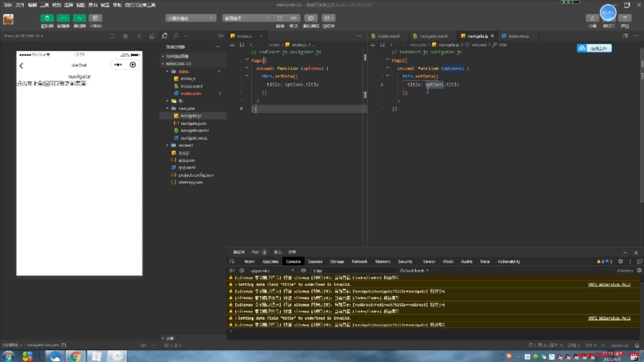Screen dimensions: 644x362
Task: Click the console Filter input field
Action: pyautogui.click(x=354, y=270)
